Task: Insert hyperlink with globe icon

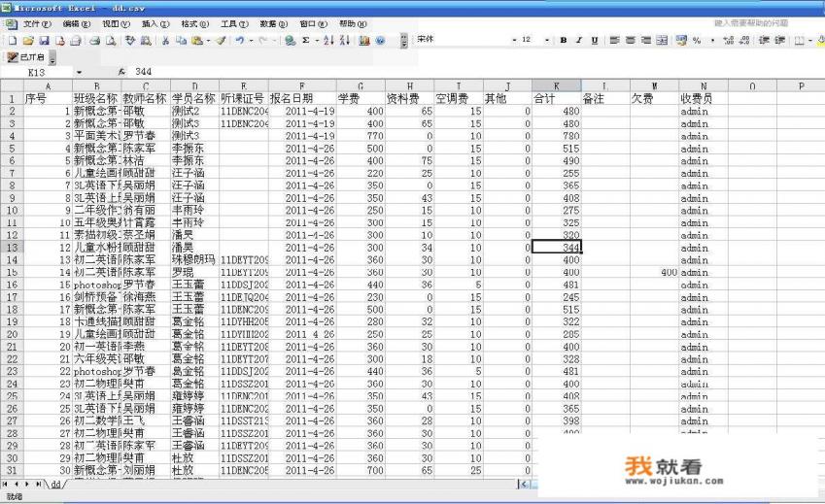Action: click(x=290, y=41)
